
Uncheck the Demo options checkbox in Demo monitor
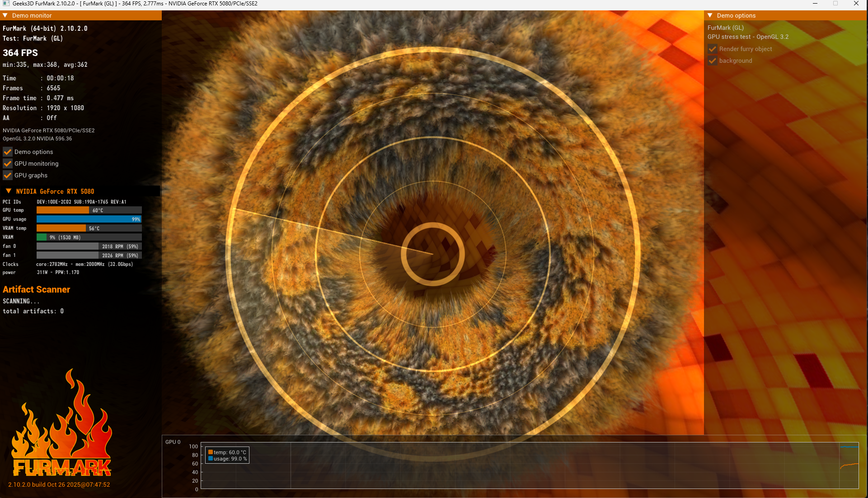(8, 152)
